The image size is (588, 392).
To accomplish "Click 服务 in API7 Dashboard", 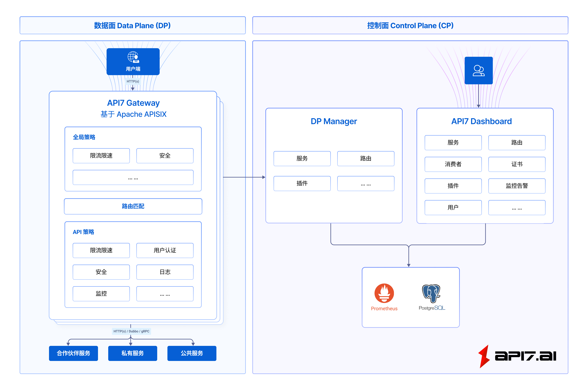I will [x=453, y=143].
